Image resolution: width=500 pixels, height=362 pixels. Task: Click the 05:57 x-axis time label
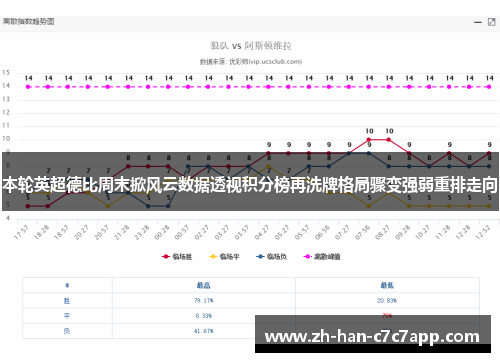tap(302, 232)
